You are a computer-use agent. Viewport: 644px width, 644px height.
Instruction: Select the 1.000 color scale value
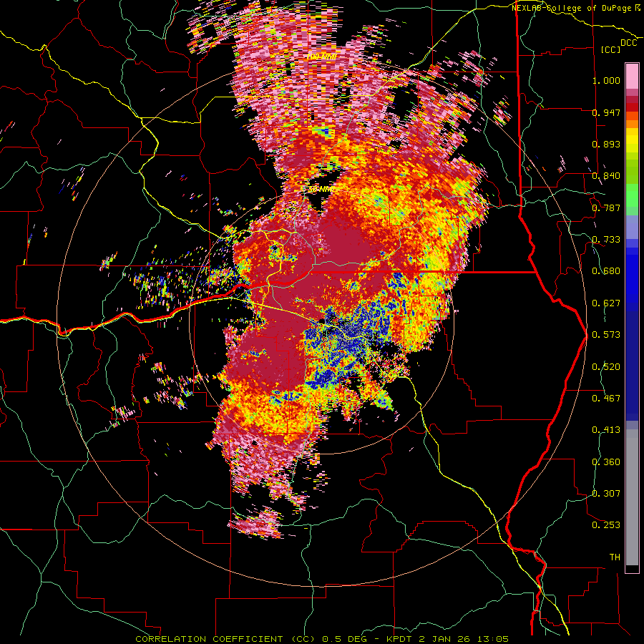[606, 80]
